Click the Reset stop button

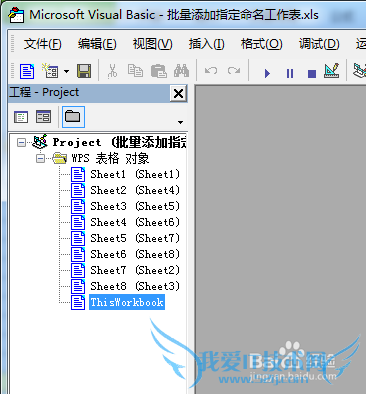point(312,73)
